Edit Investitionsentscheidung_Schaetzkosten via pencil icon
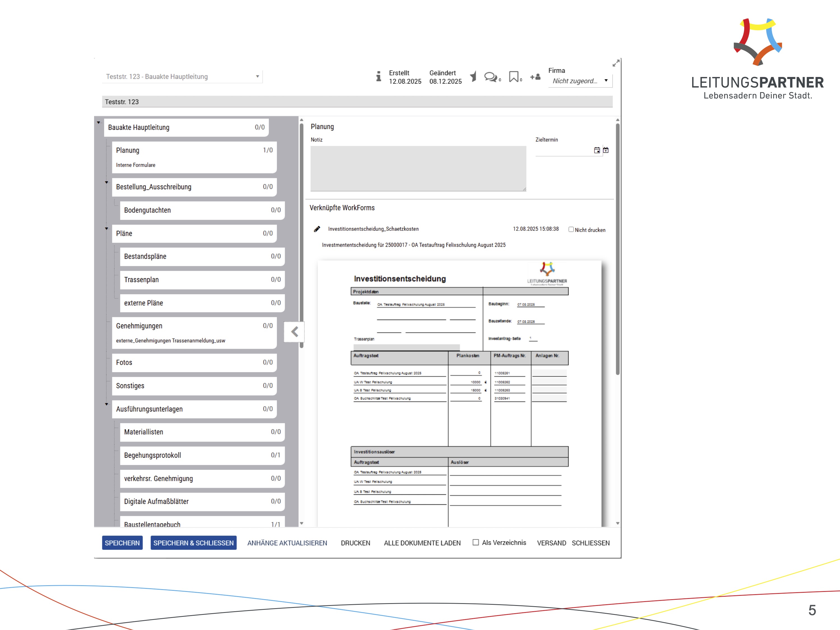The height and width of the screenshot is (630, 840). 317,229
